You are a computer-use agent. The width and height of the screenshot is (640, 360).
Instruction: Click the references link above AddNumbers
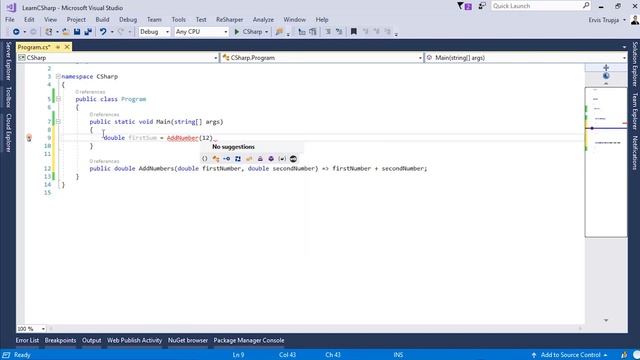(104, 161)
